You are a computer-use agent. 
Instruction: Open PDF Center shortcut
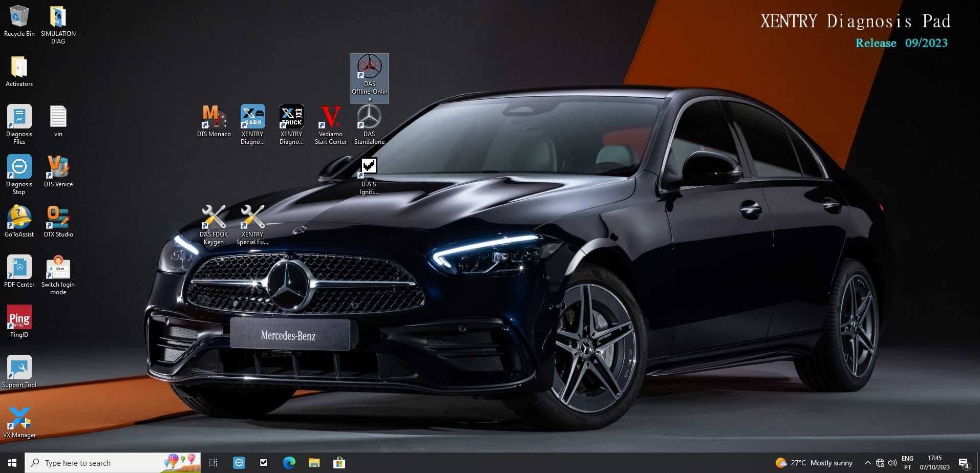click(19, 271)
